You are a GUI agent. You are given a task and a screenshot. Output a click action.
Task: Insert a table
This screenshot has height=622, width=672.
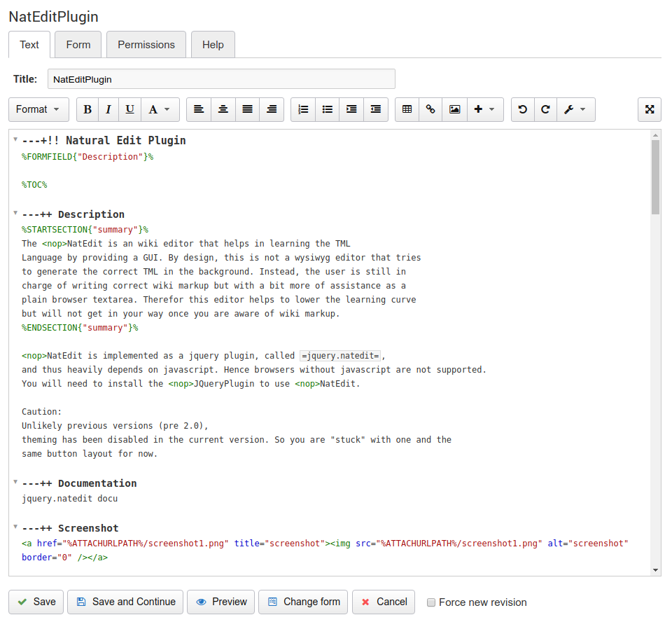[x=407, y=109]
